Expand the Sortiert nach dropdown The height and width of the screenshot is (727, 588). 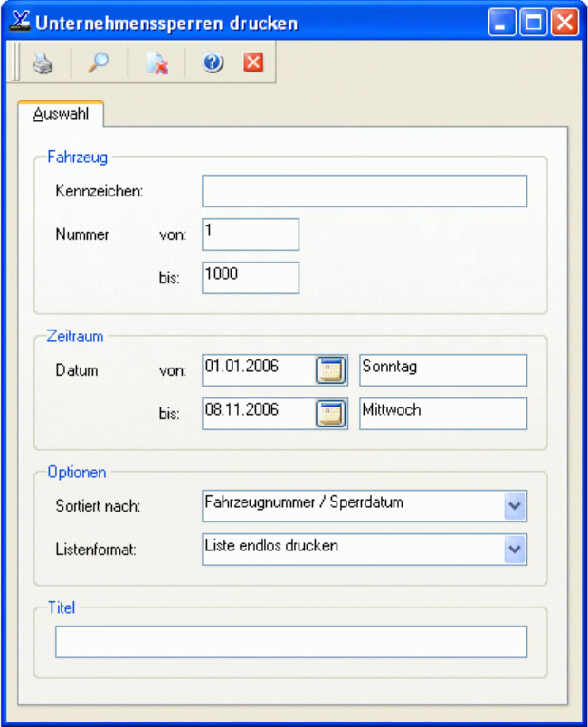coord(515,506)
